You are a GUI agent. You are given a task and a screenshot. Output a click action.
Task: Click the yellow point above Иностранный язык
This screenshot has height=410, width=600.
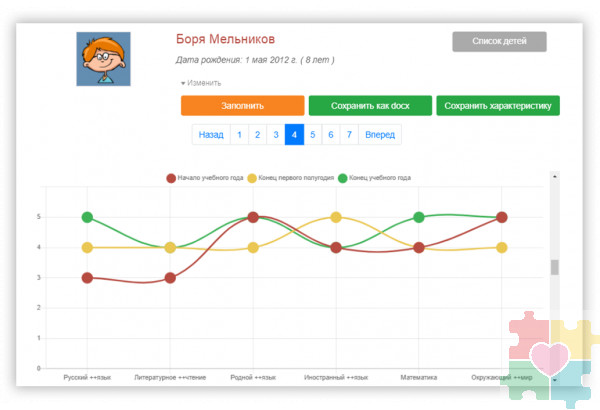(336, 217)
